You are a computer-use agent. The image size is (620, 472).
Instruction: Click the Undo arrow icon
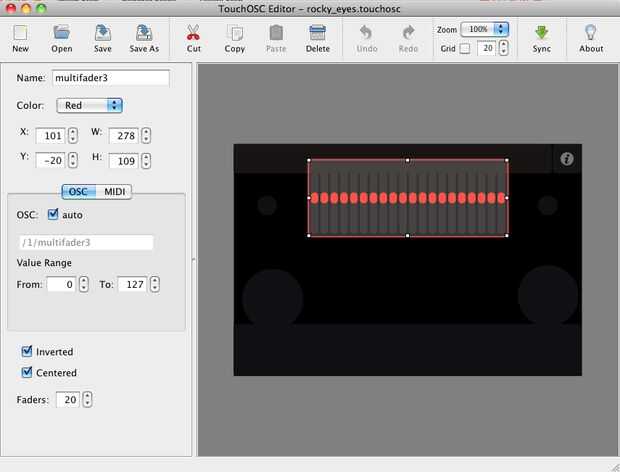[367, 33]
